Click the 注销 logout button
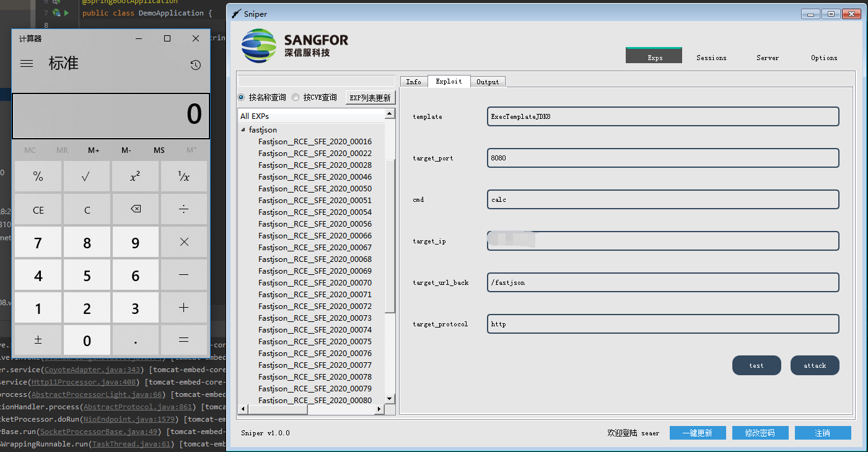 click(823, 433)
